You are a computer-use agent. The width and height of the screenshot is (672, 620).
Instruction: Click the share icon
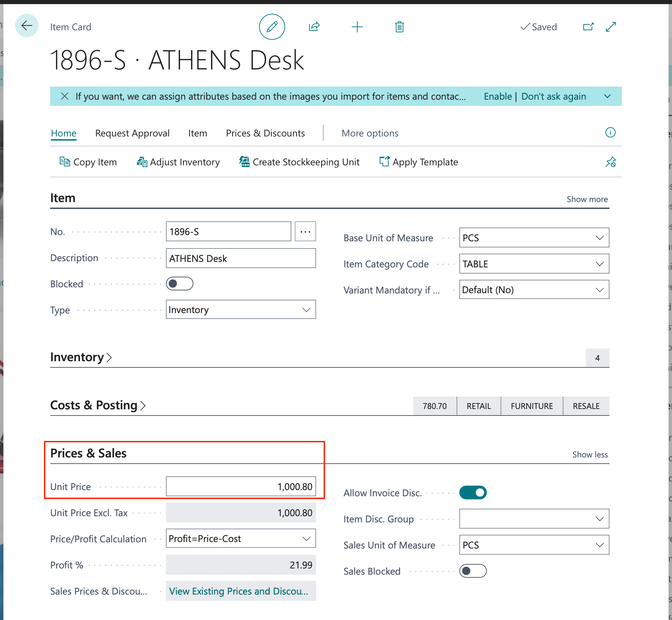314,27
